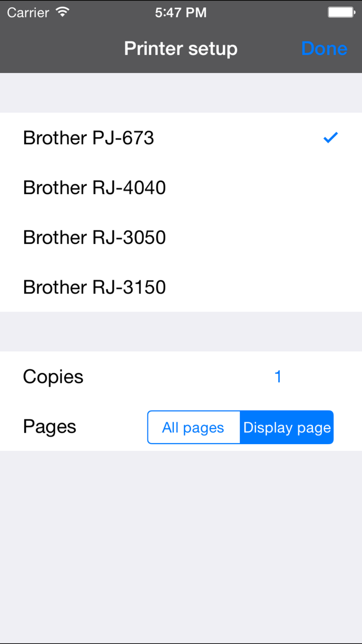This screenshot has width=362, height=644.
Task: Tap the Printer setup title
Action: pyautogui.click(x=180, y=48)
